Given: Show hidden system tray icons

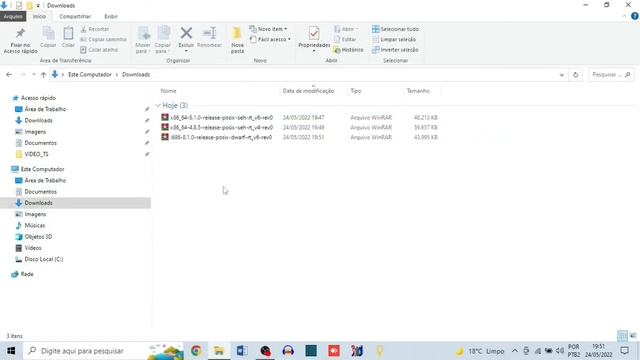Looking at the screenshot, I should (515, 351).
